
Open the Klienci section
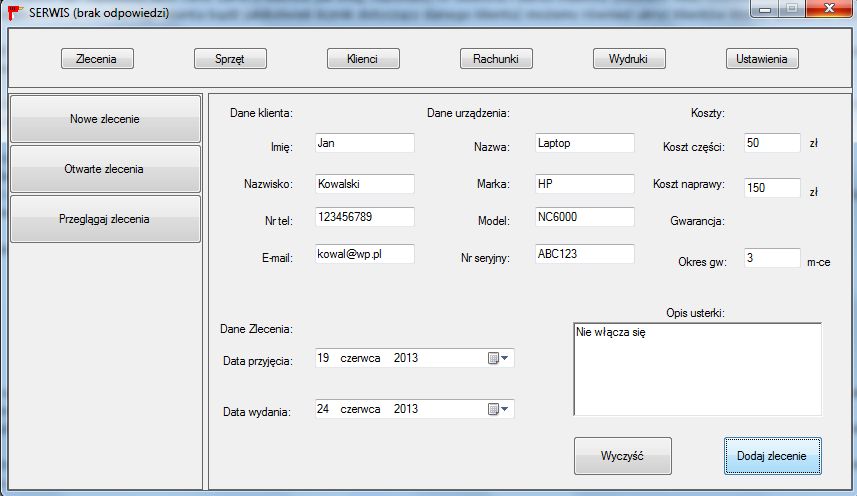click(x=363, y=58)
